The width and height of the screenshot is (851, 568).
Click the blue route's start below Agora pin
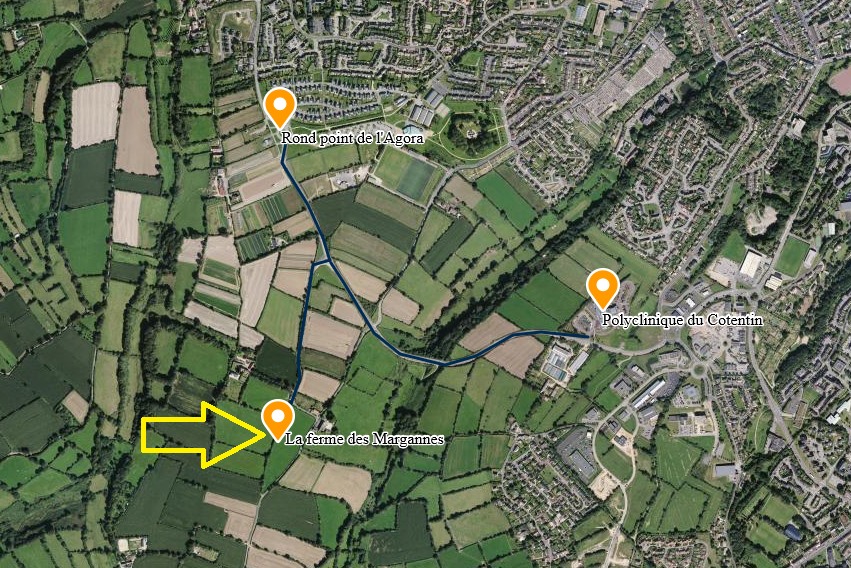(284, 154)
